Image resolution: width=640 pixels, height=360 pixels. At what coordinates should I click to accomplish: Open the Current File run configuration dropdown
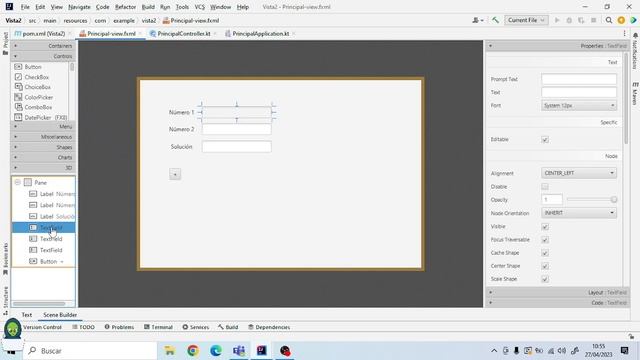526,20
